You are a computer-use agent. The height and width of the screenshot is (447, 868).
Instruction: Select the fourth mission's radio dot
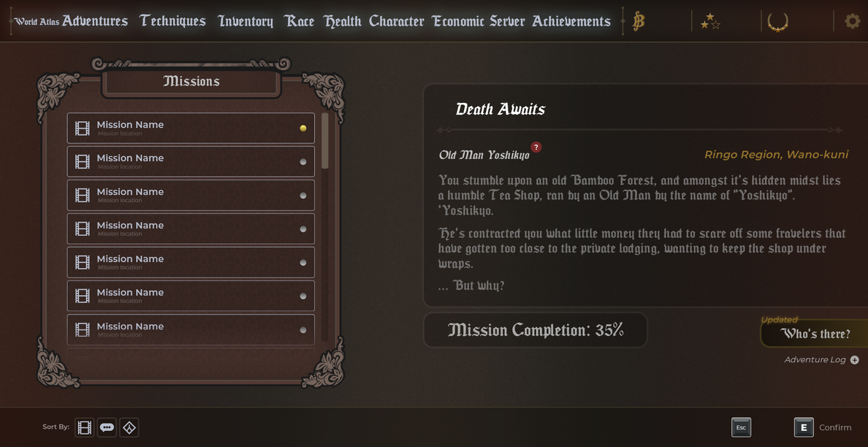pyautogui.click(x=303, y=229)
